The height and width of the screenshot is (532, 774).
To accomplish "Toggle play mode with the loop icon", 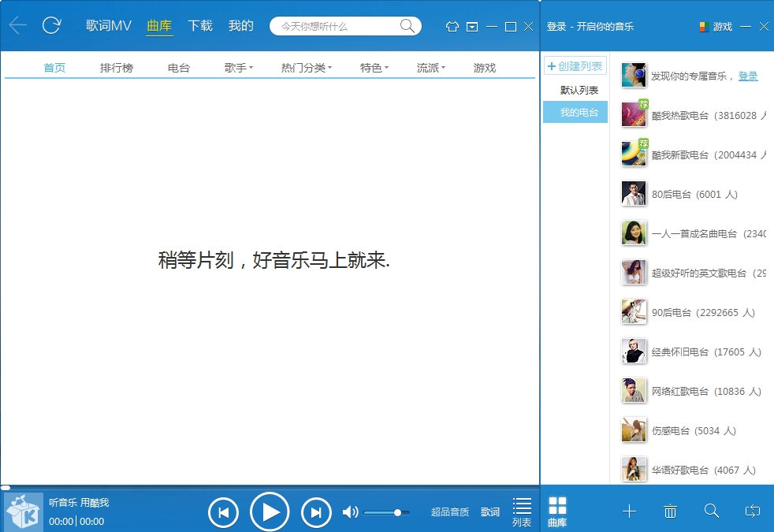I will (x=752, y=512).
